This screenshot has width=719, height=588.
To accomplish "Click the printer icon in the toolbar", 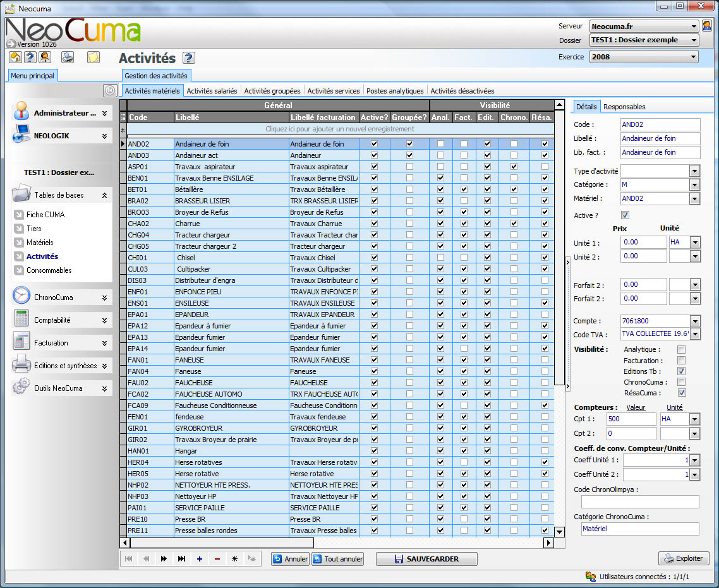I will pos(68,57).
